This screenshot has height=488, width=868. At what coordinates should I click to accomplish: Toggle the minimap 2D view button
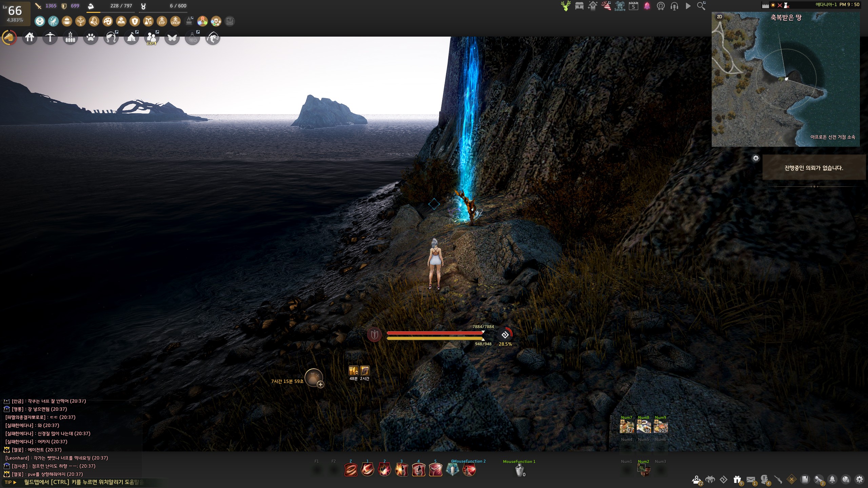click(719, 17)
